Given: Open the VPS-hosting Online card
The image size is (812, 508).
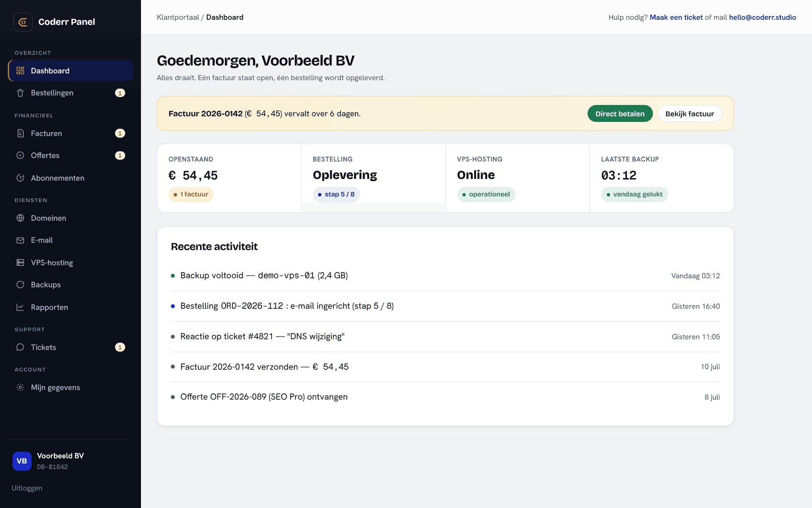Looking at the screenshot, I should pos(518,178).
